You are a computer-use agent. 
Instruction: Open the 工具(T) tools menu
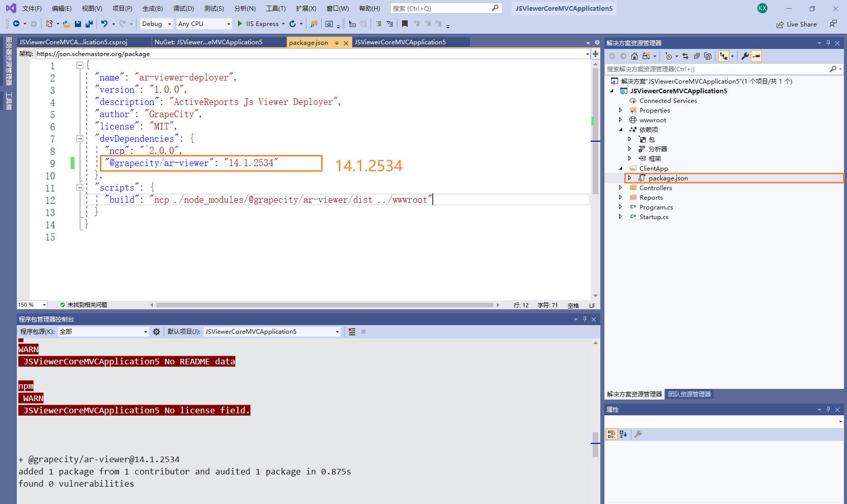(276, 8)
